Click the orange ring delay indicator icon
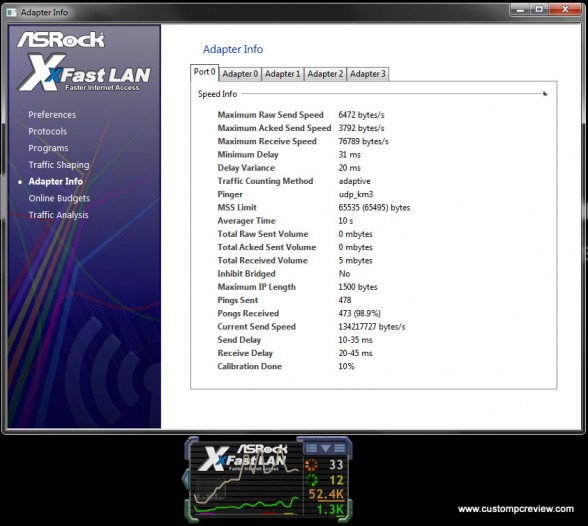Screen dimensions: 588x526 [x=311, y=465]
